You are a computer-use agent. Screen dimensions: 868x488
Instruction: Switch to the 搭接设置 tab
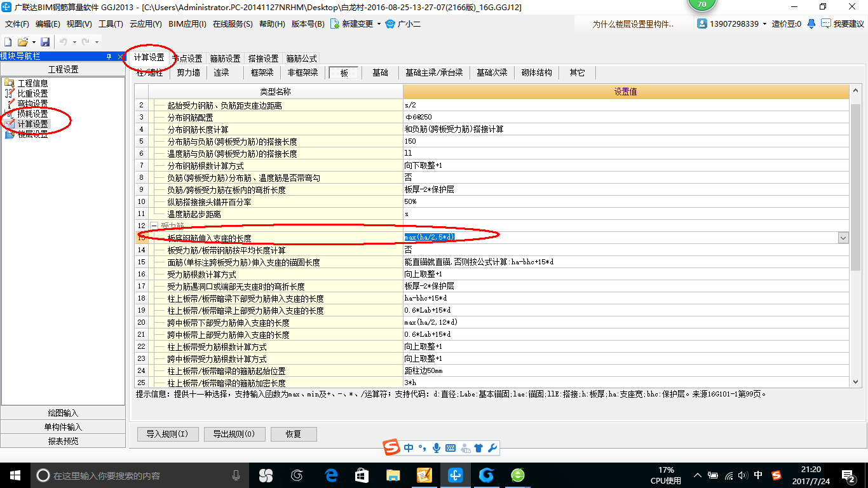(264, 58)
